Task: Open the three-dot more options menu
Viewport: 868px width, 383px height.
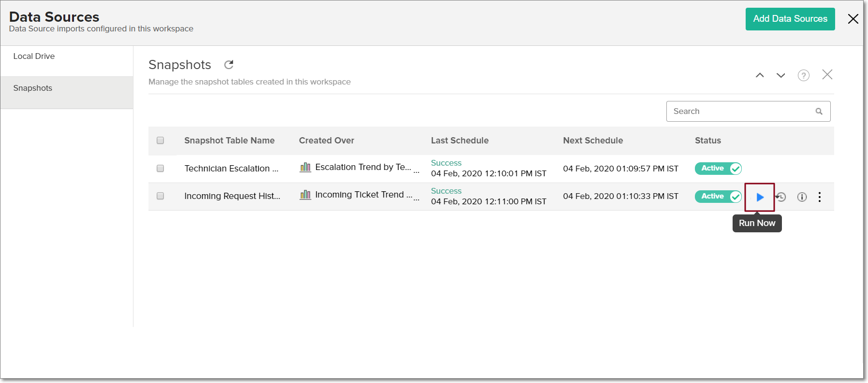Action: click(820, 197)
